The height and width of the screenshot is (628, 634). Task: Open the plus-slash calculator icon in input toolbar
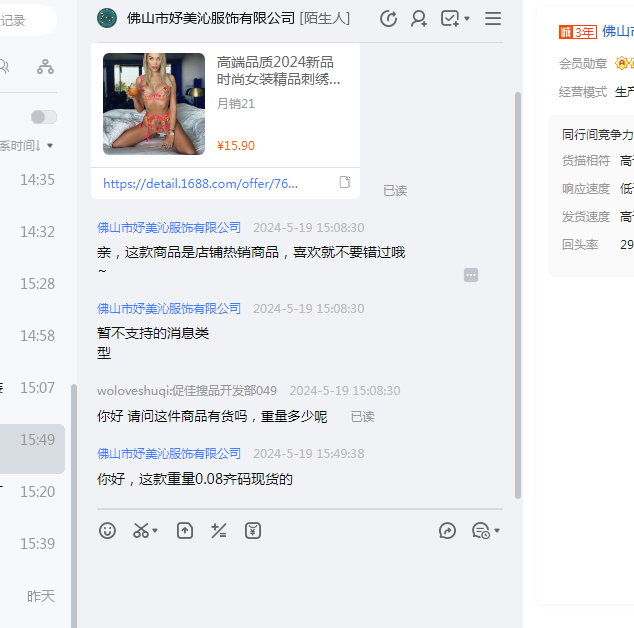(218, 531)
